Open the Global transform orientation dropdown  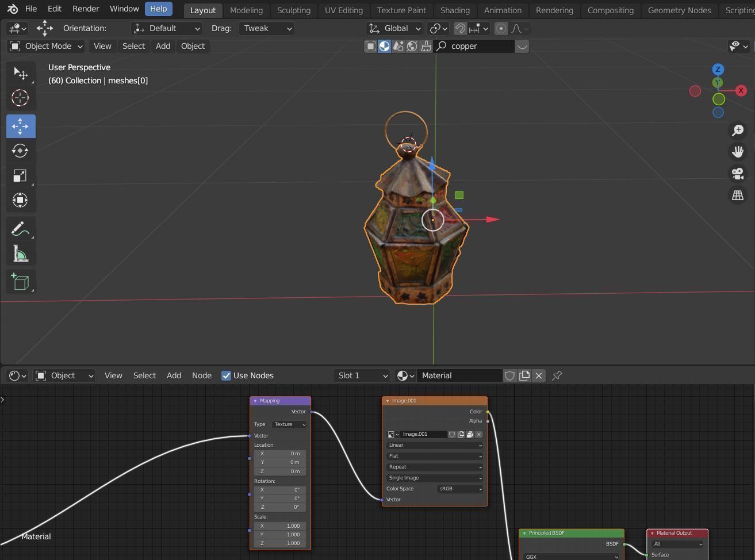[395, 28]
